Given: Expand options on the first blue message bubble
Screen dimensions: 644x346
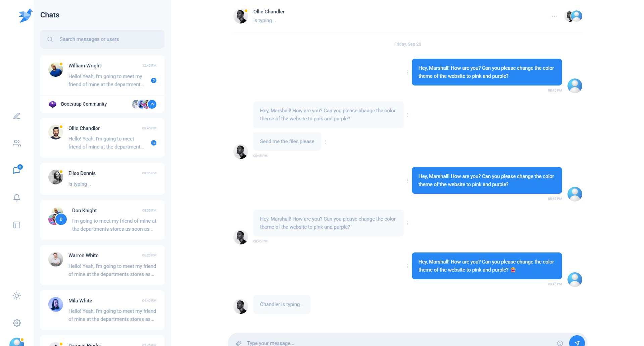Looking at the screenshot, I should [x=407, y=72].
